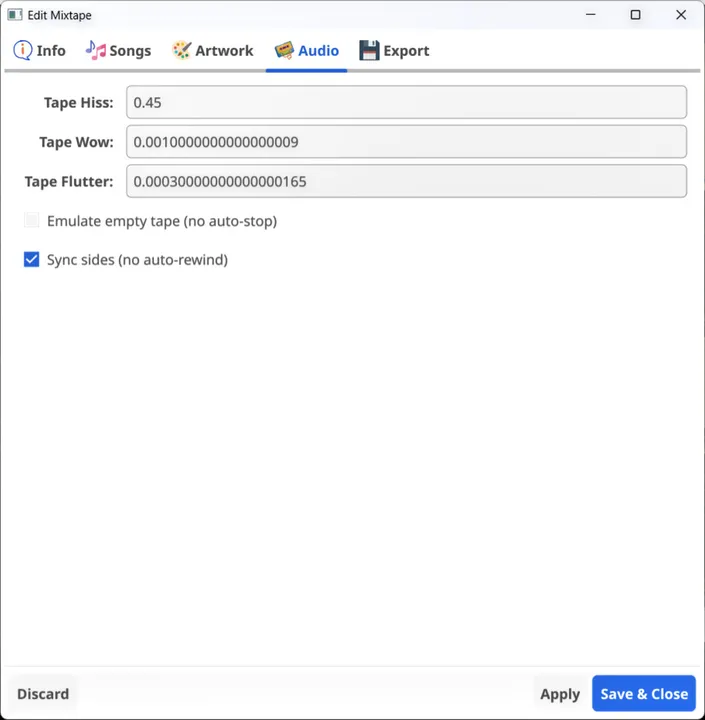Minimize the Edit Mixtape window
Image resolution: width=705 pixels, height=720 pixels.
click(591, 15)
